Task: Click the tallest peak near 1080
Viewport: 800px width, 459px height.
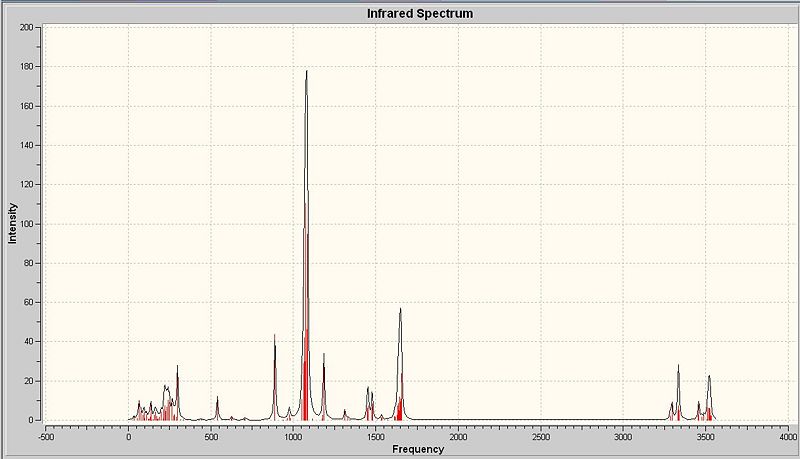Action: [x=306, y=245]
